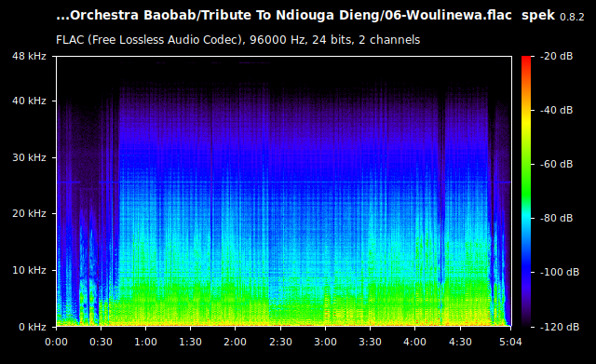
Task: Click the -60 dB legend label
Action: [557, 164]
